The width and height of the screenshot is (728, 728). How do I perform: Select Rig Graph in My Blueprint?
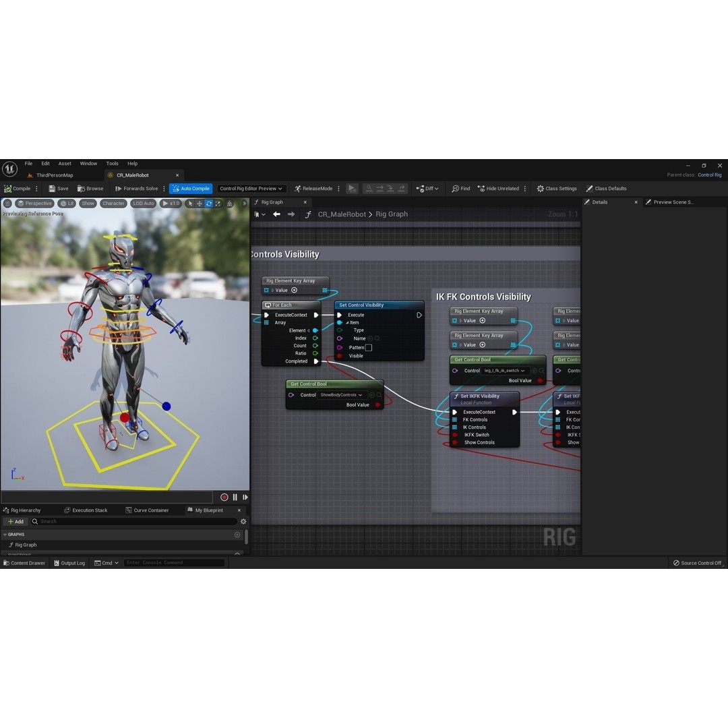point(22,545)
